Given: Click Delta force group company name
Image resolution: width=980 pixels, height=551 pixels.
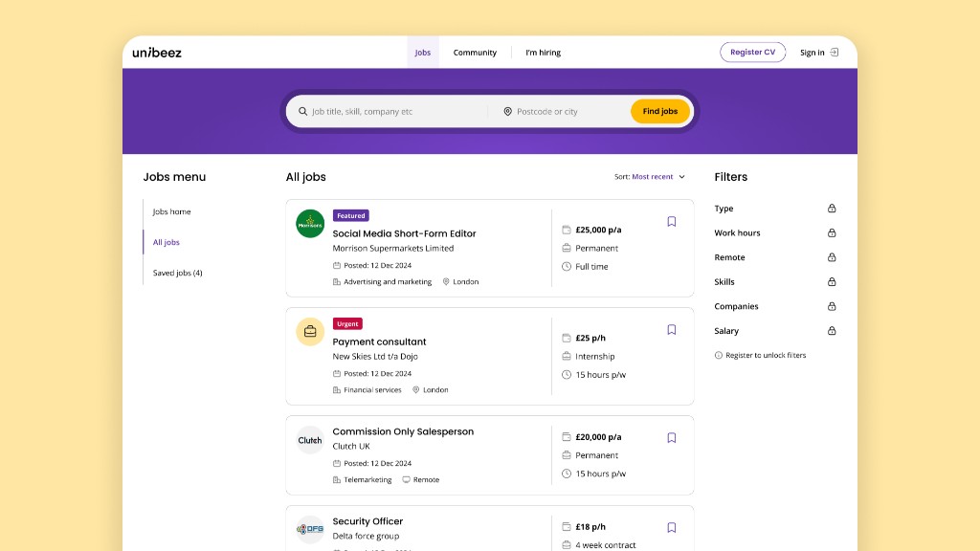Looking at the screenshot, I should coord(366,536).
